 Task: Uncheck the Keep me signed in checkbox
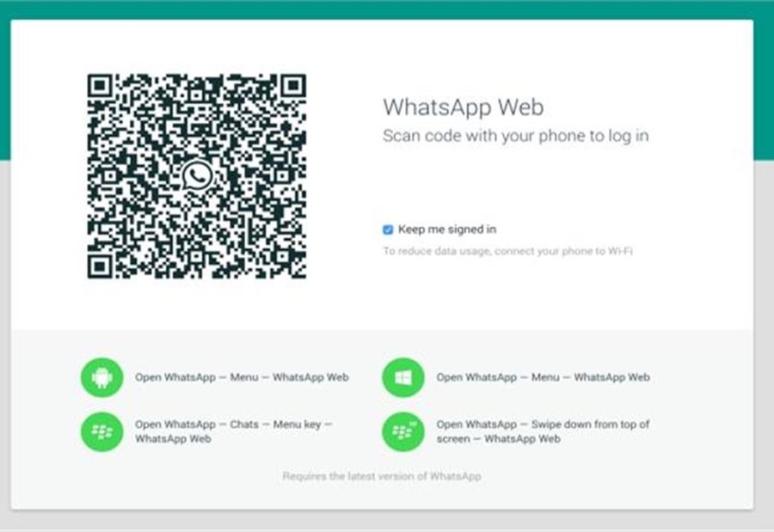388,229
